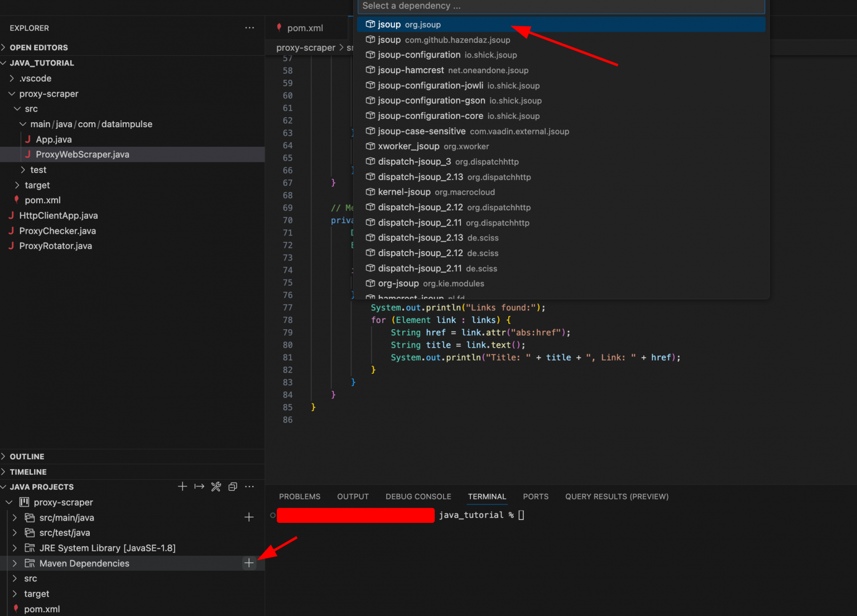Viewport: 857px width, 616px height.
Task: Open Java Projects more actions ellipsis
Action: pos(249,487)
